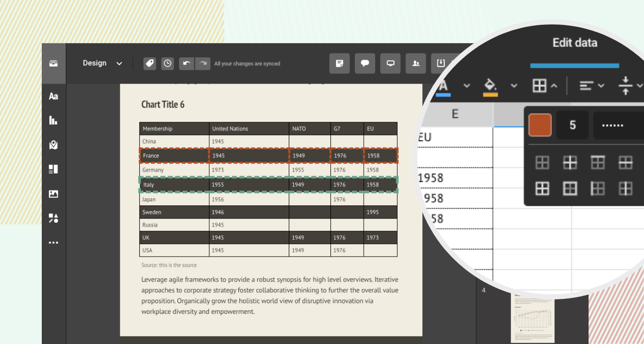644x344 pixels.
Task: Click the present-on-screen monitor icon
Action: [x=390, y=63]
